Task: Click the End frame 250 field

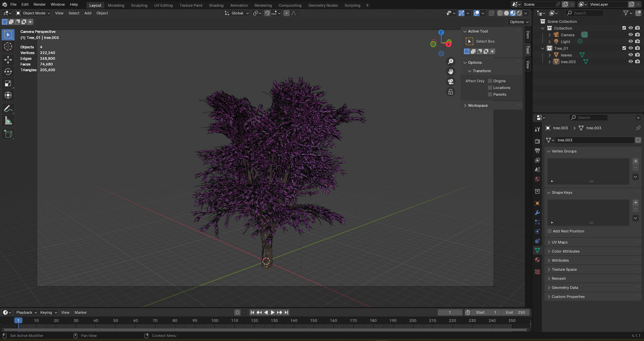Action: click(x=515, y=312)
